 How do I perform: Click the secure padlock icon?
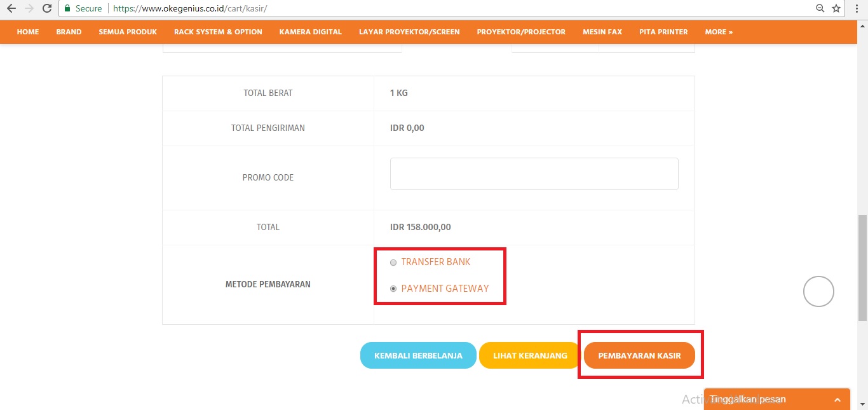67,9
